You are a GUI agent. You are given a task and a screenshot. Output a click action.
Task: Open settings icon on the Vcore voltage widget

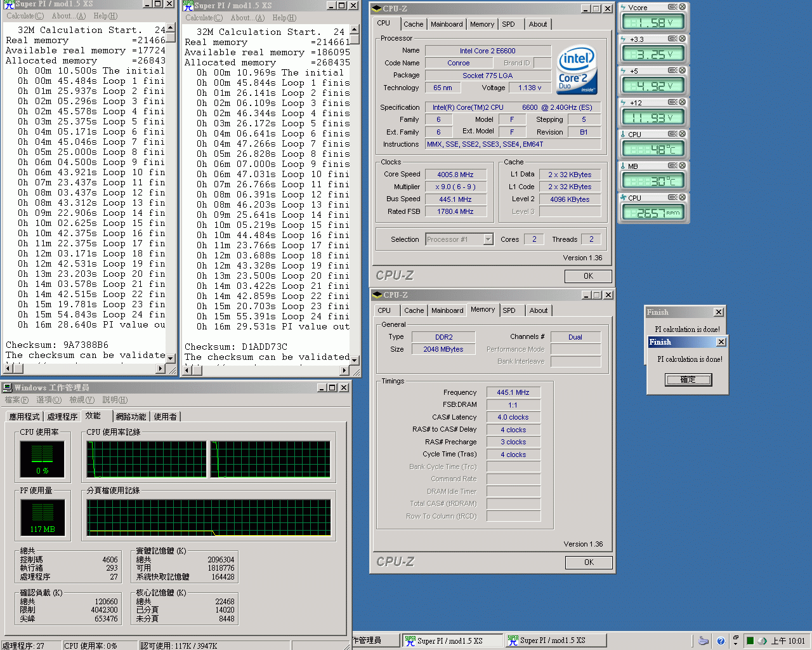[x=672, y=7]
